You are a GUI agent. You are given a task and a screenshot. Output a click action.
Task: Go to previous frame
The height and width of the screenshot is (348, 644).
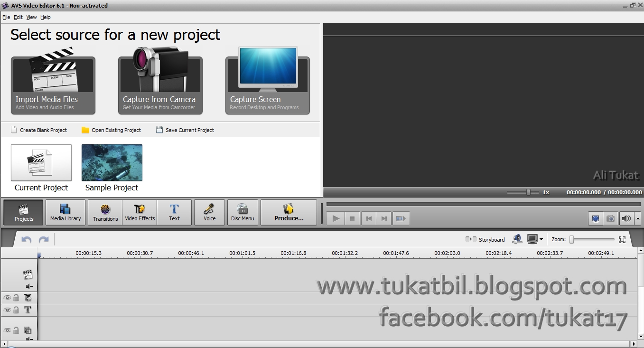point(368,218)
